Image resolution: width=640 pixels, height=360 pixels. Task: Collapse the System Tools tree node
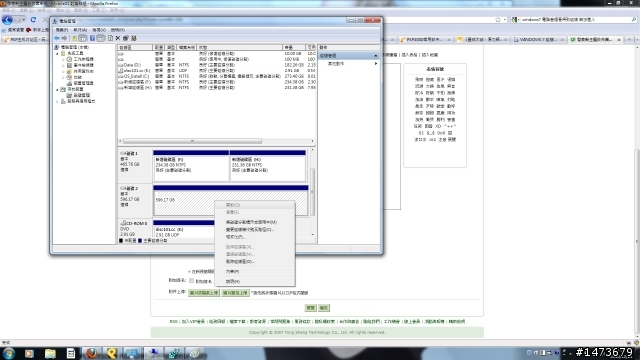pyautogui.click(x=57, y=53)
